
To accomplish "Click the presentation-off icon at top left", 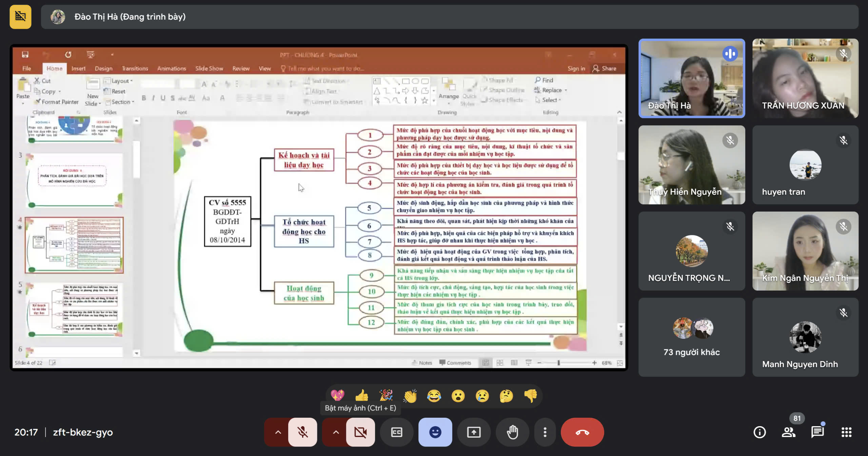I will (20, 17).
